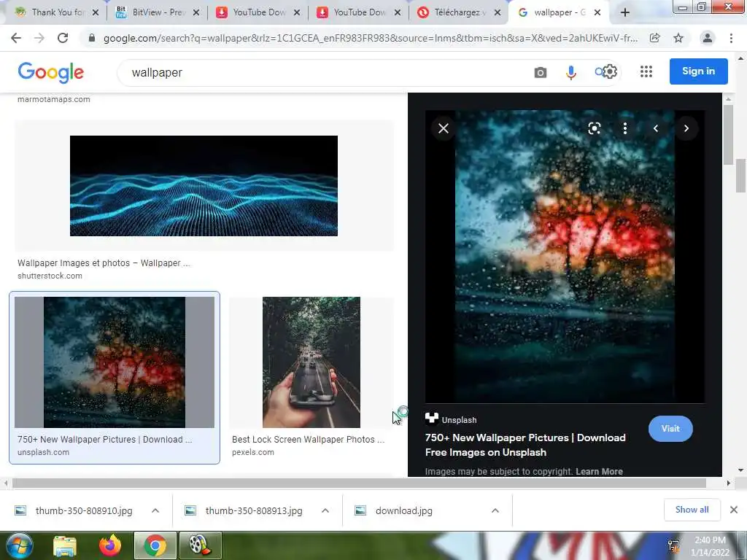The height and width of the screenshot is (560, 747).
Task: Search by image using the camera icon
Action: tap(541, 72)
